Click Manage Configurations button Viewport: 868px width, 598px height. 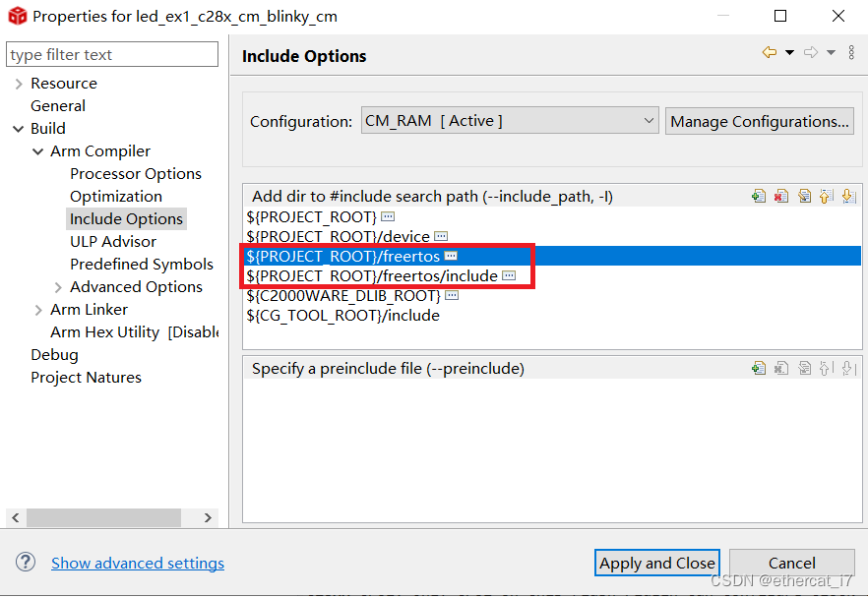(760, 121)
